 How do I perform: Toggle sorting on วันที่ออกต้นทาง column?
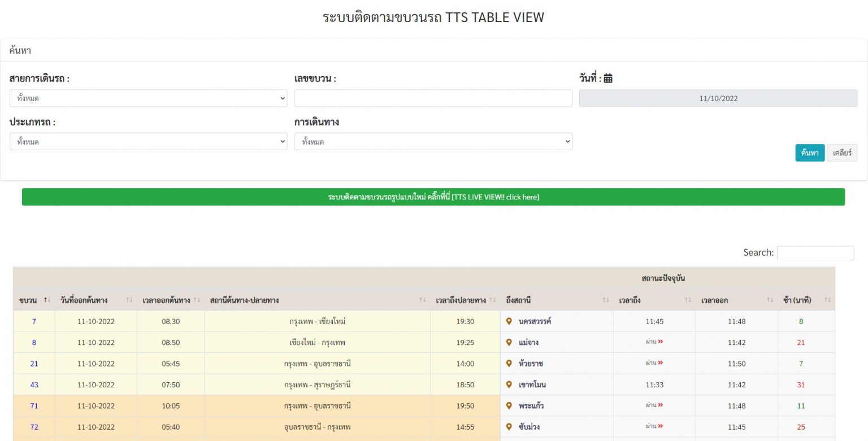tap(129, 300)
